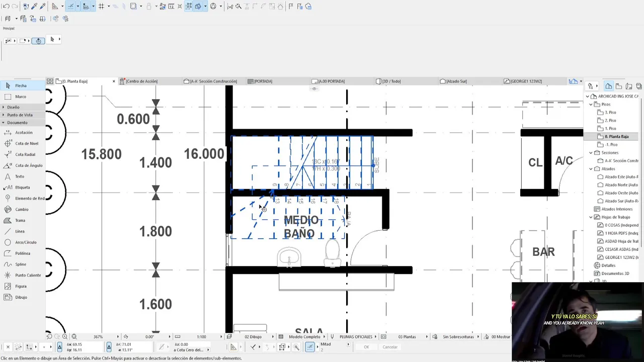Click the Undo arrow icon
This screenshot has width=644, height=362.
pos(6,7)
